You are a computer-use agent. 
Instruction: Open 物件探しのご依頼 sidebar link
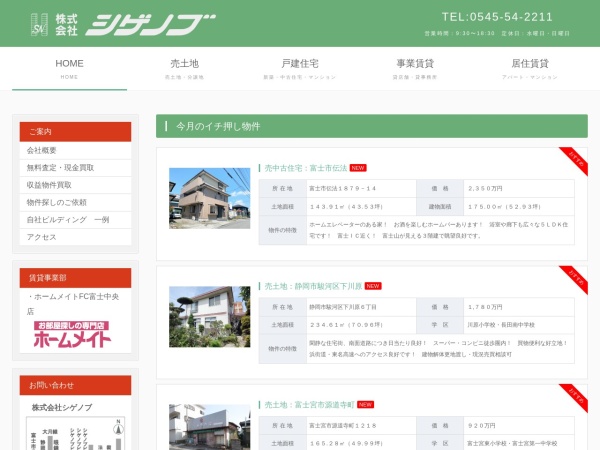click(x=75, y=202)
